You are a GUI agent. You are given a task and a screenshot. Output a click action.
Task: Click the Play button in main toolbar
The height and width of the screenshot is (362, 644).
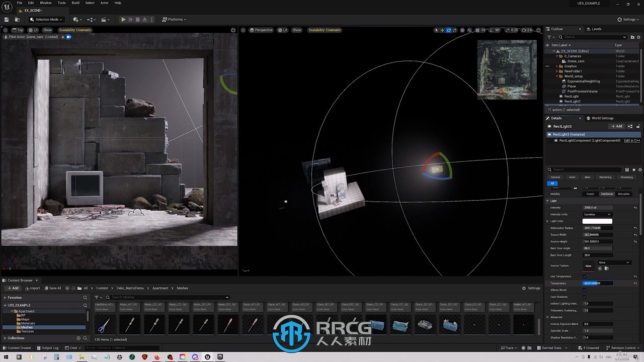123,20
